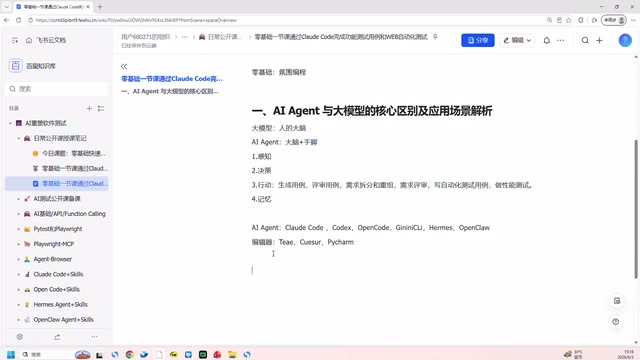Jump to outline heading 零基础一节课通过Claude Code
The width and height of the screenshot is (640, 360).
[x=172, y=78]
